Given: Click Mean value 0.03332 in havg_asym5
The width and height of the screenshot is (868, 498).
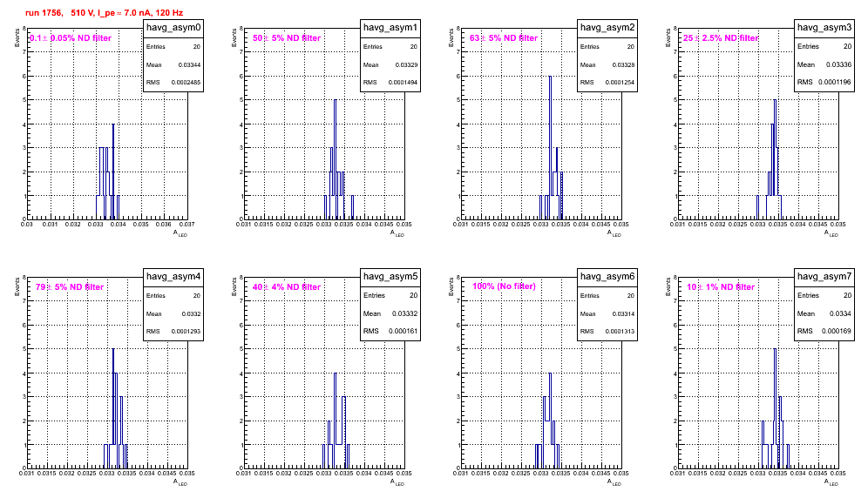Looking at the screenshot, I should click(404, 313).
